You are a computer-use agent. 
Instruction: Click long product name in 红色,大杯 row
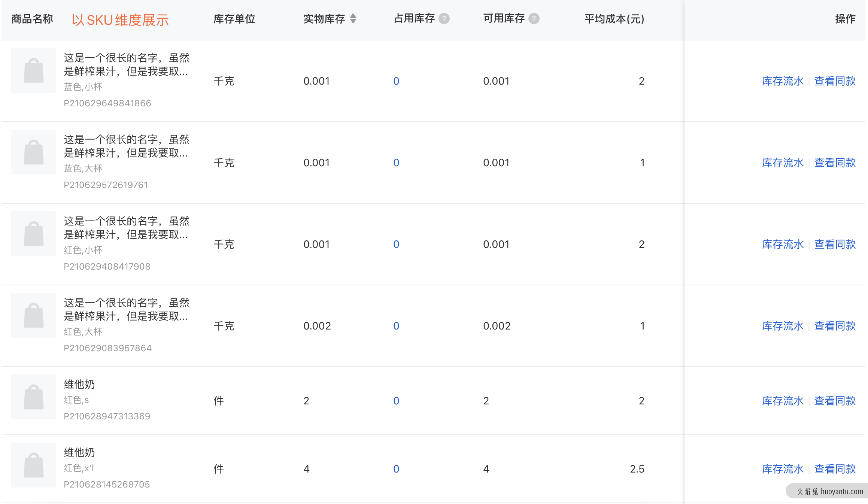coord(127,309)
